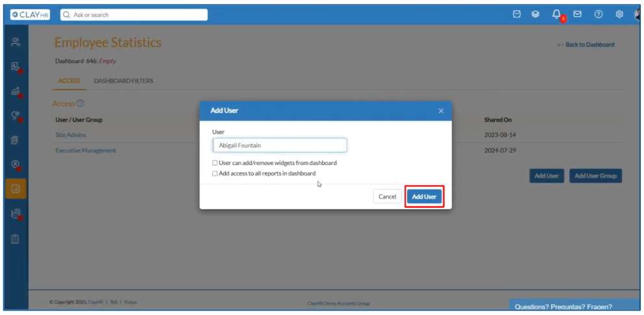Open the Executive Management group link
This screenshot has width=644, height=315.
coord(86,150)
